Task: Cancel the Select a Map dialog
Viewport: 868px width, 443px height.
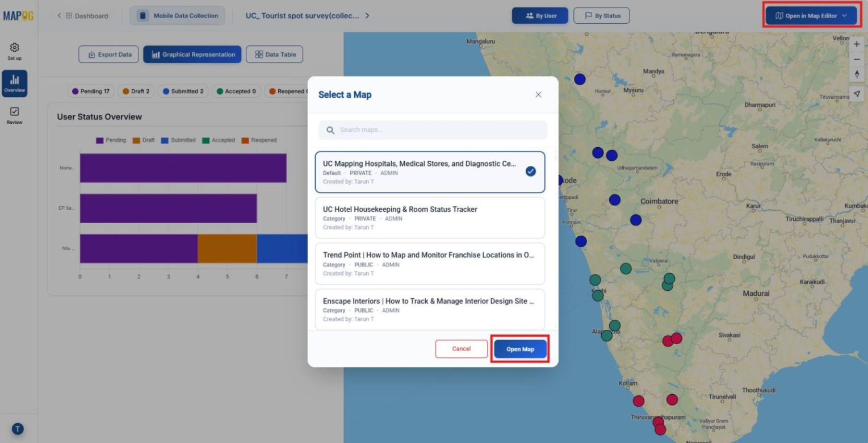Action: tap(461, 349)
